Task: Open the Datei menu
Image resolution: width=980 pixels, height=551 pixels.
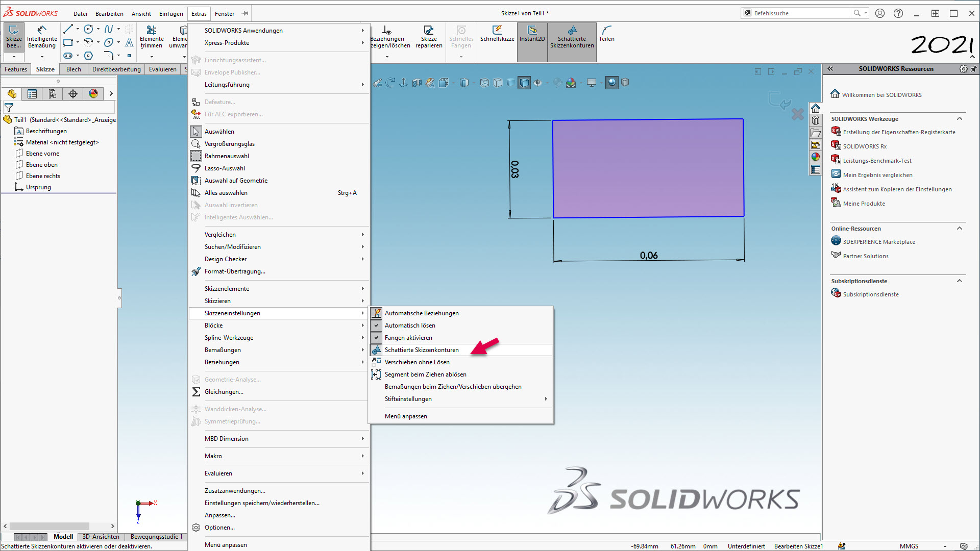Action: pos(80,14)
